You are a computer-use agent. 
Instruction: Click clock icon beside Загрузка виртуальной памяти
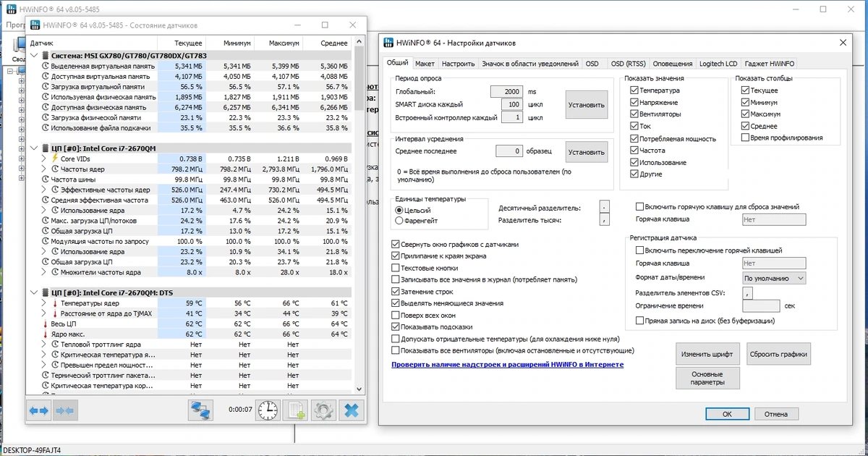(46, 86)
